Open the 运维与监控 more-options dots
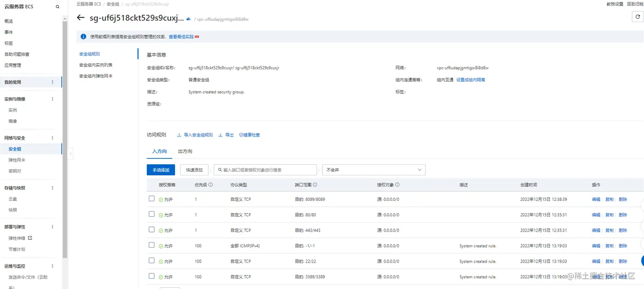This screenshot has width=644, height=289. (x=53, y=266)
